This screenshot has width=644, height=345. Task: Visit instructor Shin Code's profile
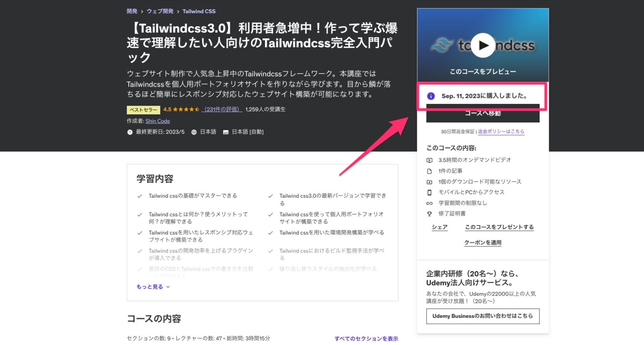pyautogui.click(x=158, y=121)
